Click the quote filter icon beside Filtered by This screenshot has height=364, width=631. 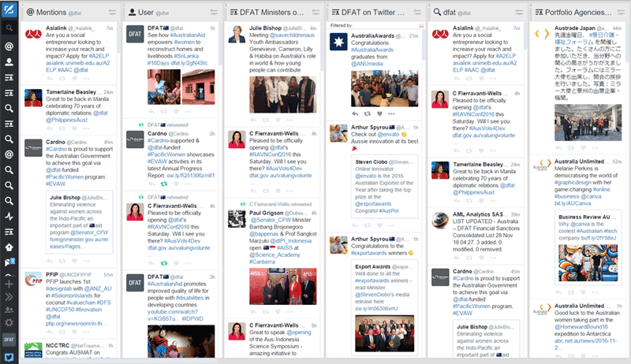pyautogui.click(x=421, y=26)
